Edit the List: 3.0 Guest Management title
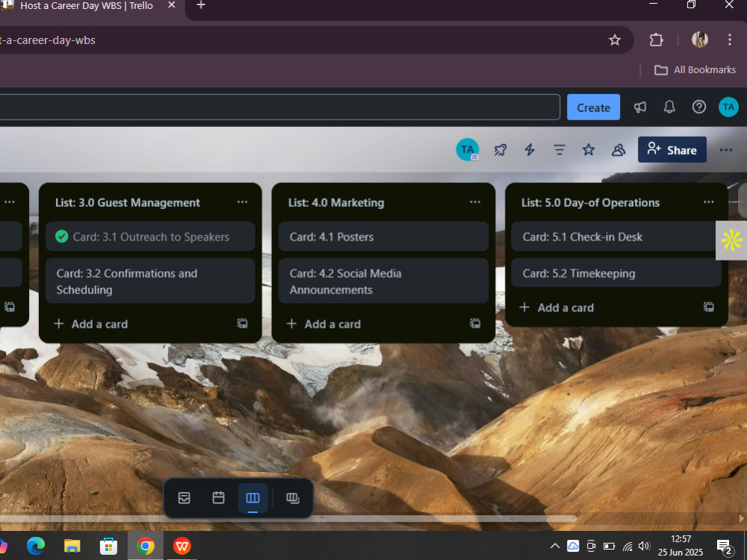This screenshot has height=560, width=747. coord(128,202)
